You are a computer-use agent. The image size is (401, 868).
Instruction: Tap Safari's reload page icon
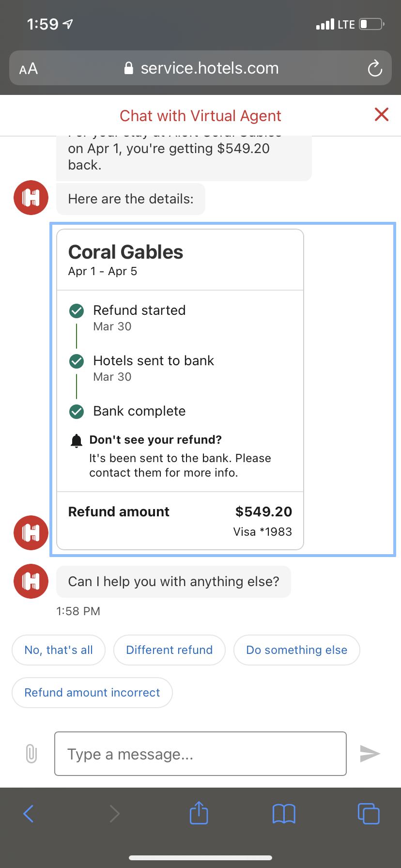pyautogui.click(x=375, y=68)
